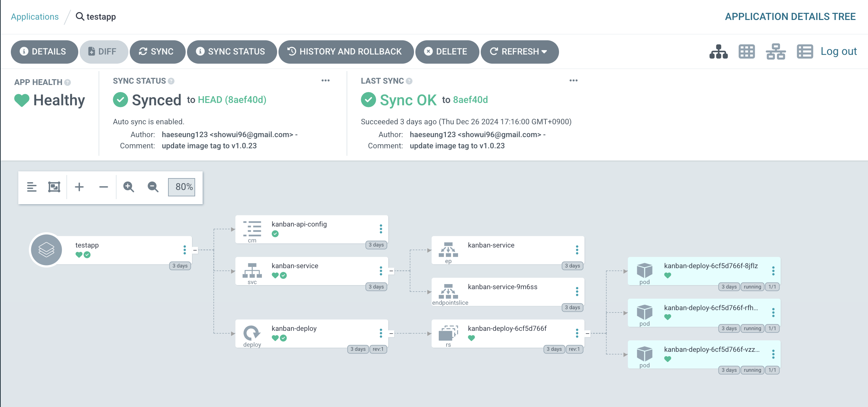Click the Applications breadcrumb link
Viewport: 868px width, 407px height.
(x=35, y=17)
